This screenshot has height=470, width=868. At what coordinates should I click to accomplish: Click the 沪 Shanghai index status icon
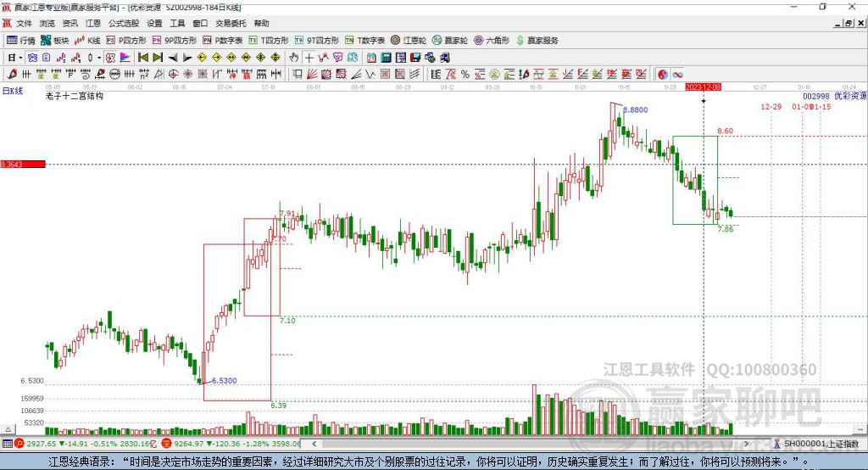pyautogui.click(x=19, y=444)
